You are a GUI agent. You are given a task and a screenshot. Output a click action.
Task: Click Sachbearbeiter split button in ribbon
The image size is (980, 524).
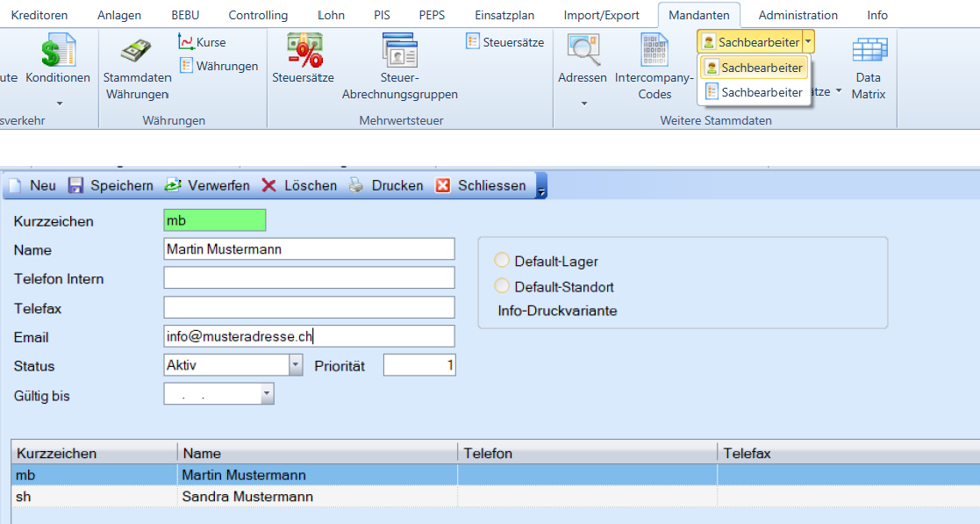pos(751,42)
